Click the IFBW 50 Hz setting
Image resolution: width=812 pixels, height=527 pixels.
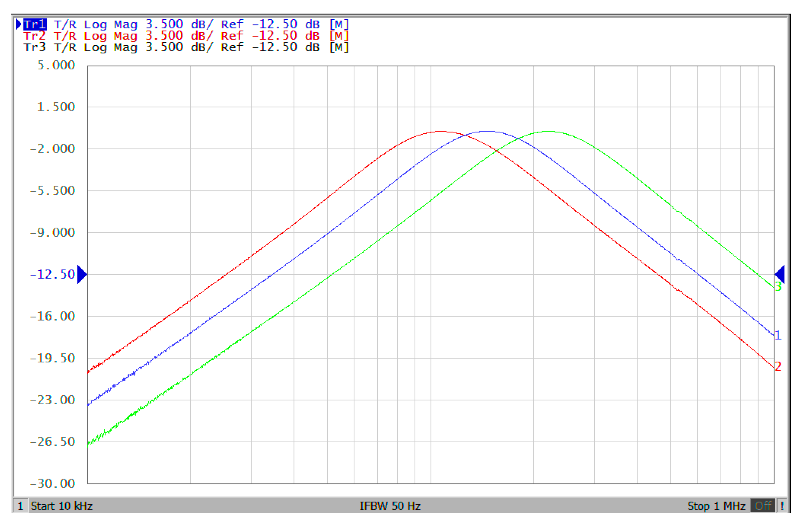tap(390, 506)
